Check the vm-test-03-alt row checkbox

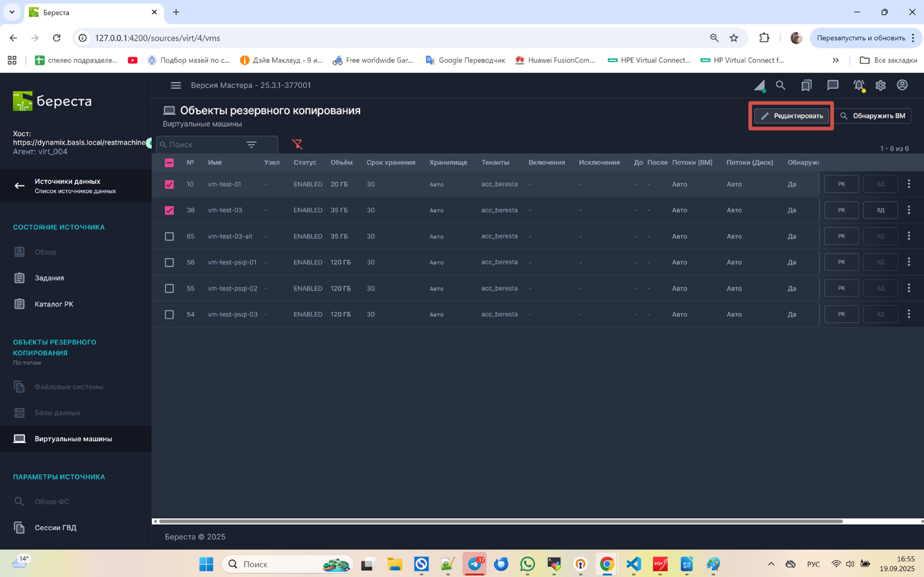pyautogui.click(x=169, y=237)
